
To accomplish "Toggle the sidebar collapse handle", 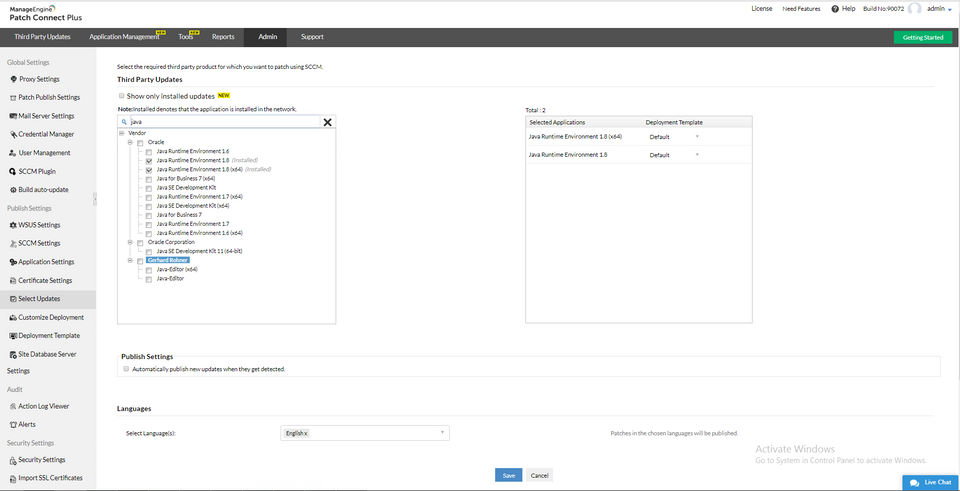I will [95, 198].
